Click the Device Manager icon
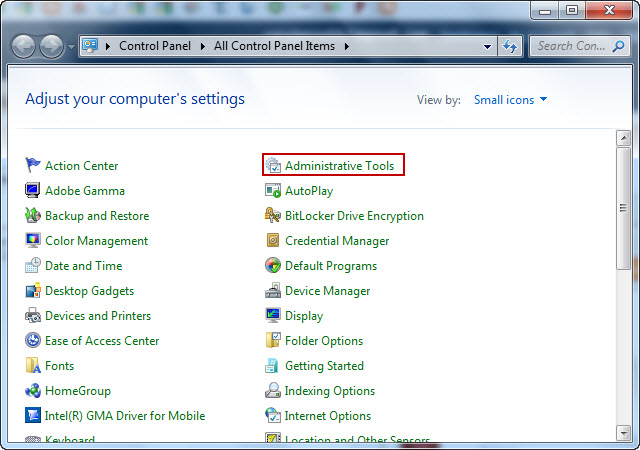The height and width of the screenshot is (450, 640). click(x=273, y=290)
